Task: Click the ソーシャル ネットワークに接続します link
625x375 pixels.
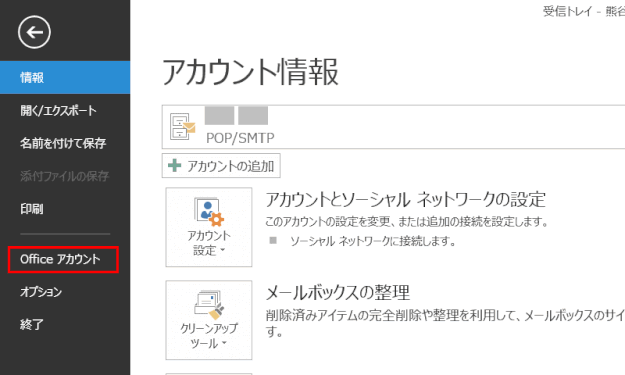Action: (x=373, y=241)
